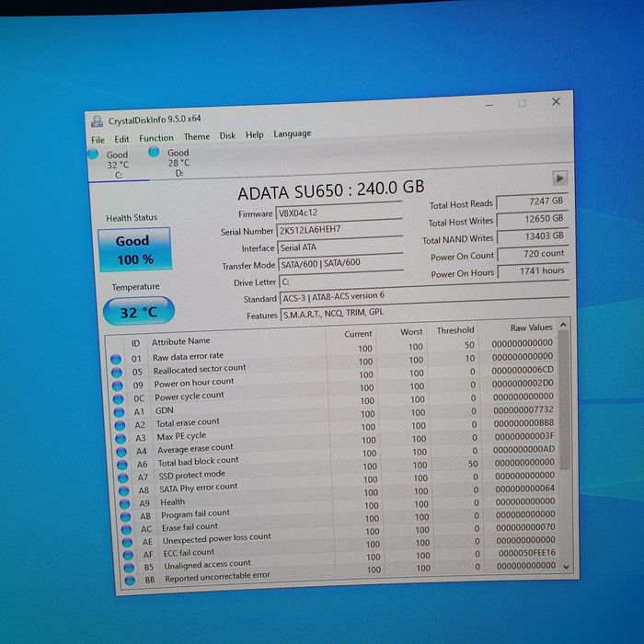Click status icon for SATA Phy error count
This screenshot has height=644, width=644.
pyautogui.click(x=124, y=490)
